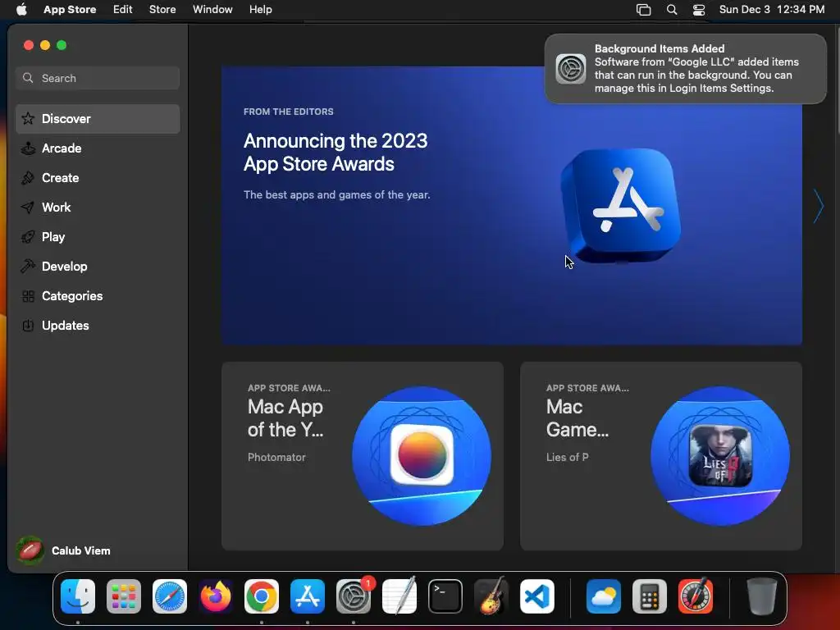Viewport: 840px width, 630px height.
Task: Click the magnifier icon in Search field
Action: (28, 78)
